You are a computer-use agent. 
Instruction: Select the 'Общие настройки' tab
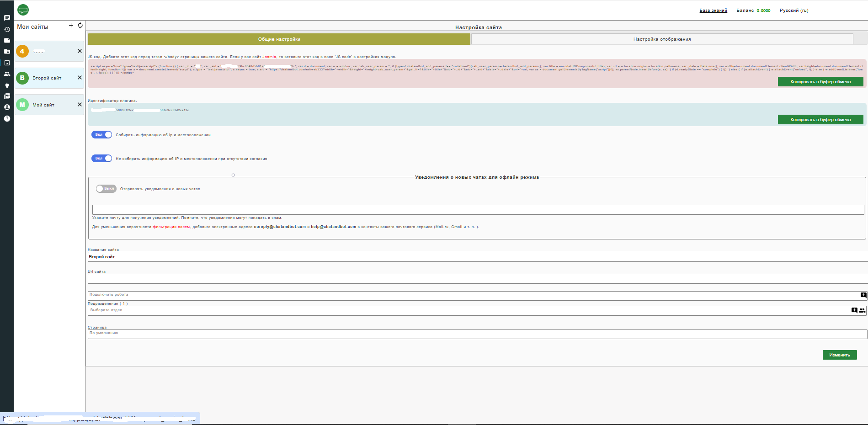(279, 39)
